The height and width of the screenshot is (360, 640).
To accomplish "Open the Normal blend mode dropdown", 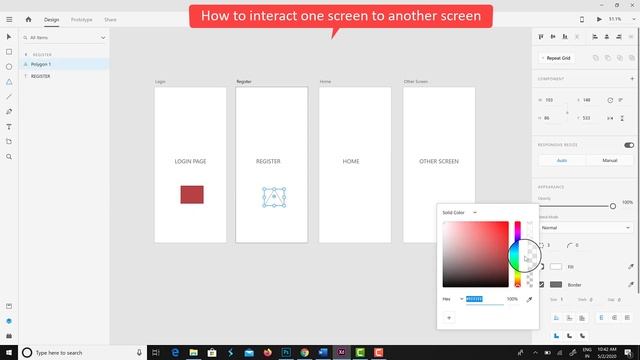I will coord(586,228).
